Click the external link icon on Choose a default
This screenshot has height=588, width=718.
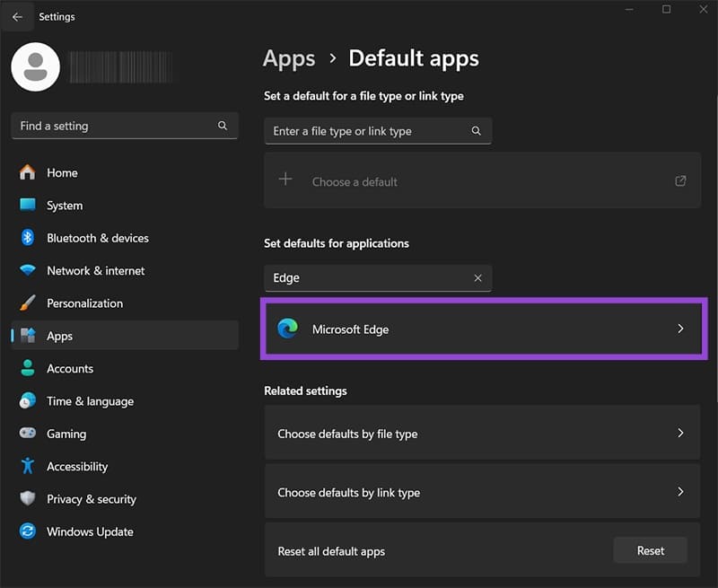click(680, 180)
